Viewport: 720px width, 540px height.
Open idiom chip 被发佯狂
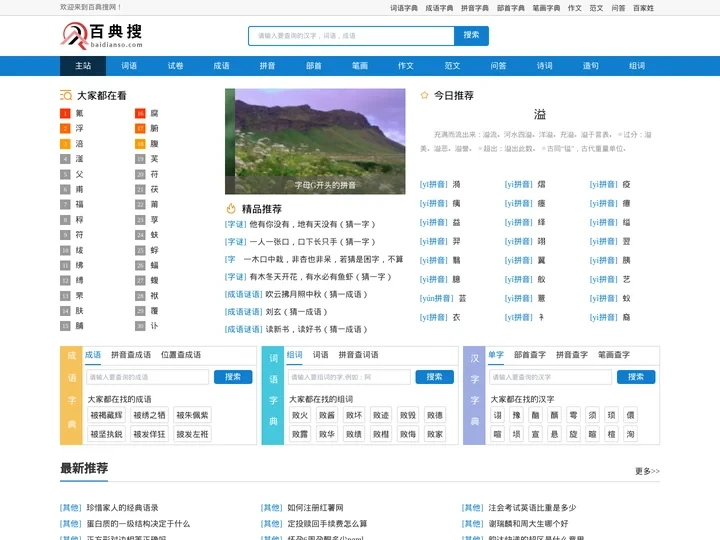click(149, 434)
